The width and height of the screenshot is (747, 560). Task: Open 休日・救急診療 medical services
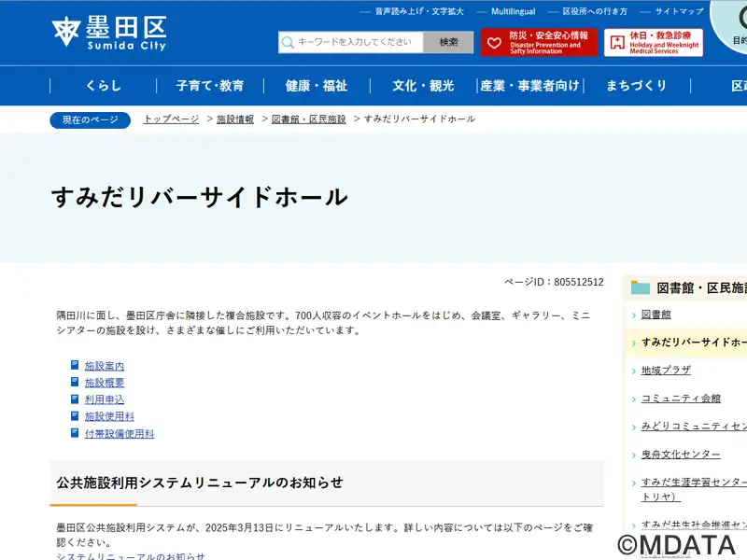(x=653, y=42)
